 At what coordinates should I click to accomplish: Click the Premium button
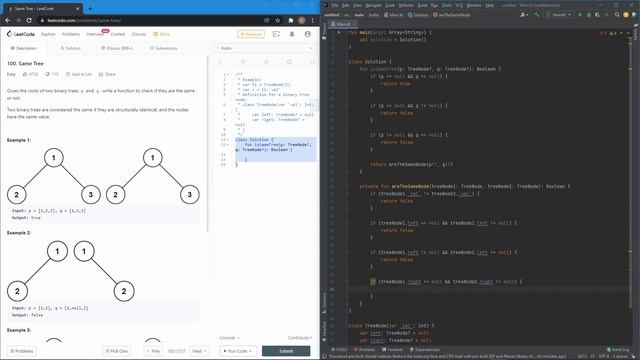(251, 34)
